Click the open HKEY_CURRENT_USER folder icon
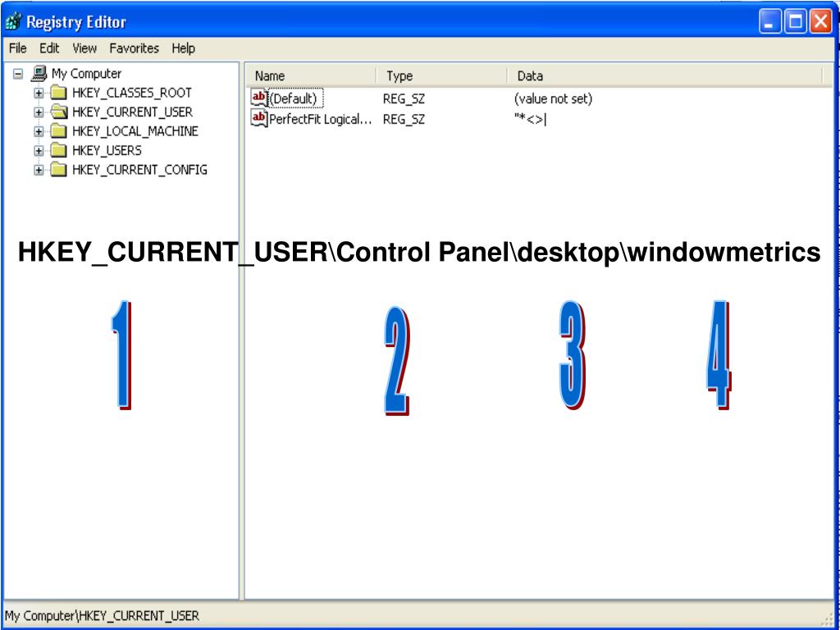 pos(58,112)
